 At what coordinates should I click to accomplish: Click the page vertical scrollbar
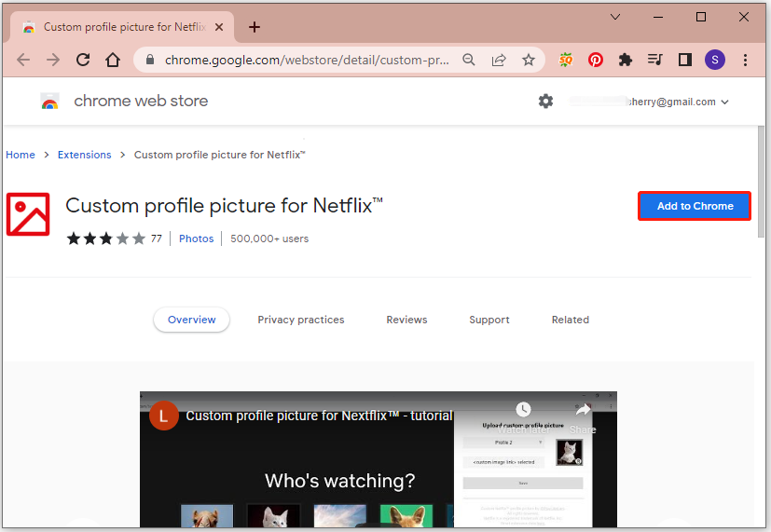coord(761,182)
